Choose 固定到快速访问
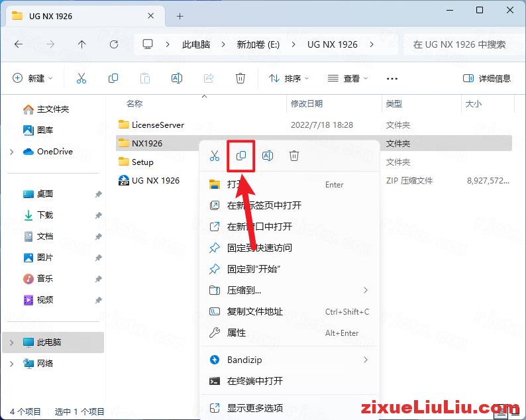The height and width of the screenshot is (420, 526). (289, 248)
